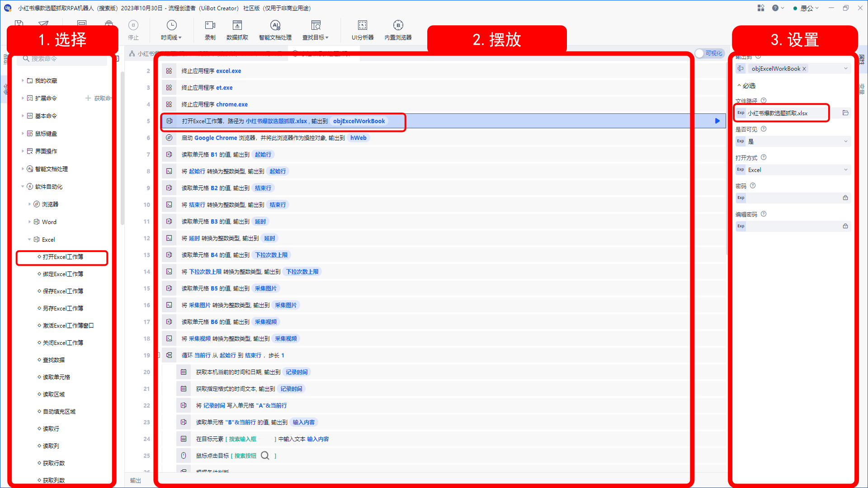Click the icon of 终止应用程序 chrome.exe row
Viewport: 868px width, 488px height.
coord(169,104)
